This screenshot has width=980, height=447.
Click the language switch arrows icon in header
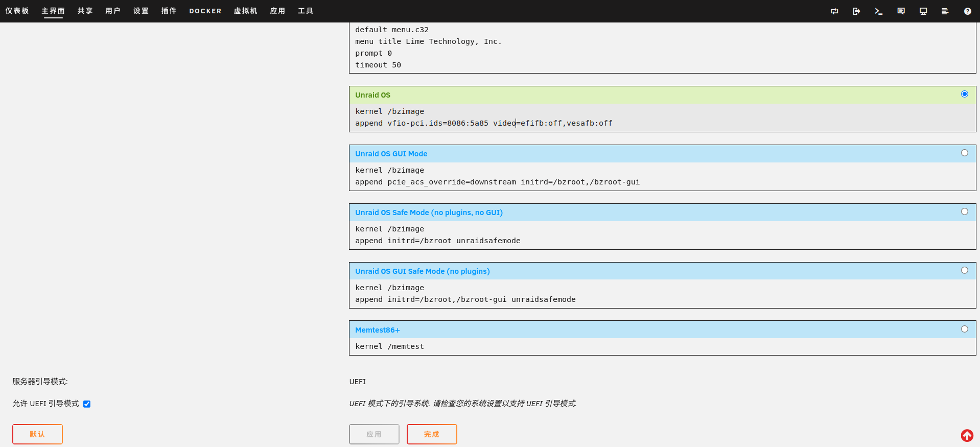click(834, 11)
